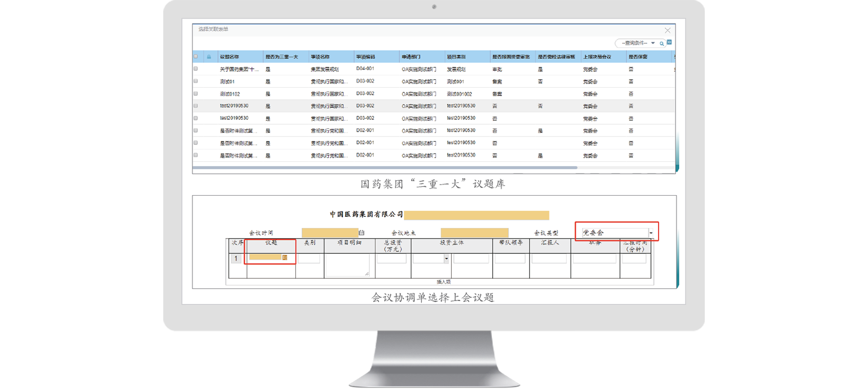Click the 插入项 link below the table
Viewport: 868px width, 389px height.
(444, 282)
